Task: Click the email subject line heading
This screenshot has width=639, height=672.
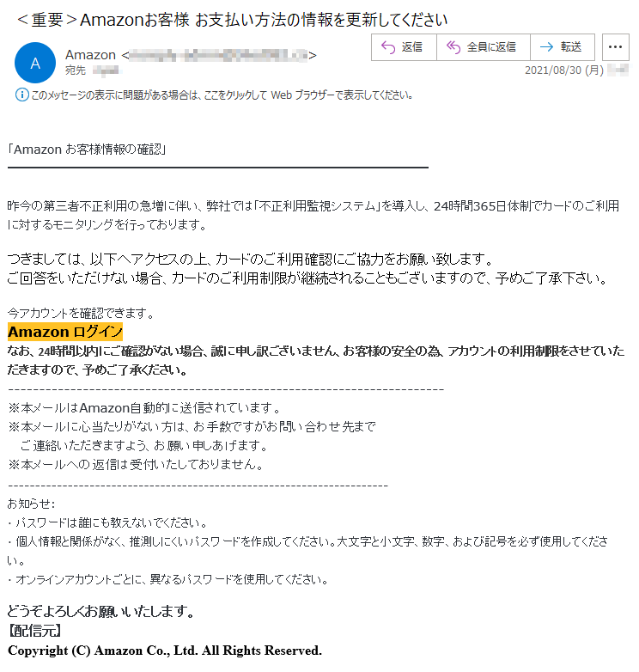Action: [232, 20]
